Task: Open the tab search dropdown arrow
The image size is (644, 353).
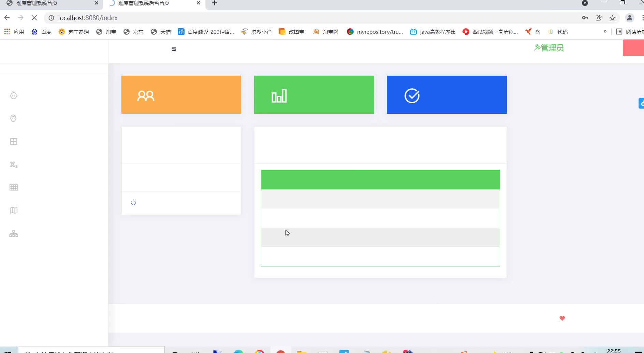Action: pos(585,3)
